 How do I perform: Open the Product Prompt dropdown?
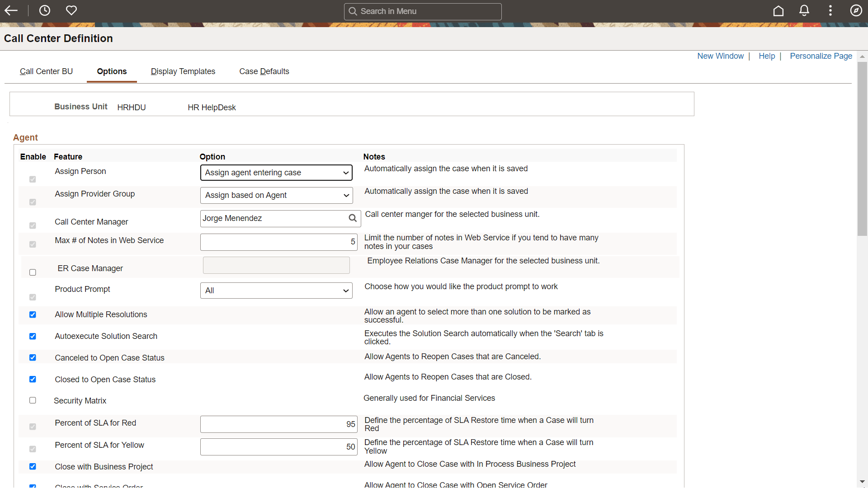pos(276,291)
